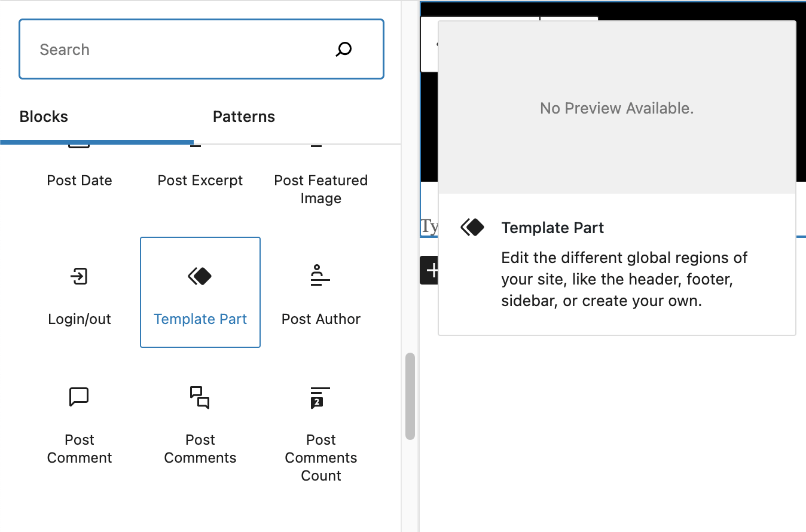Select the Template Part block

(x=200, y=292)
